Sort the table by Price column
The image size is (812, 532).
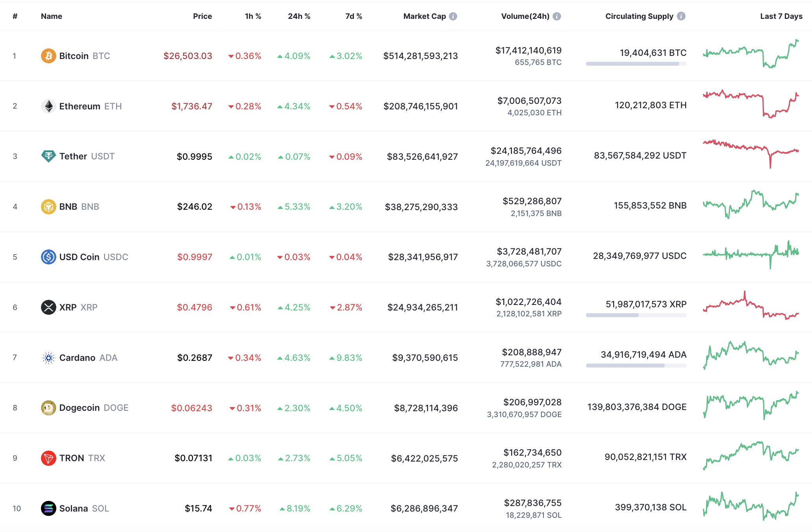[x=202, y=16]
